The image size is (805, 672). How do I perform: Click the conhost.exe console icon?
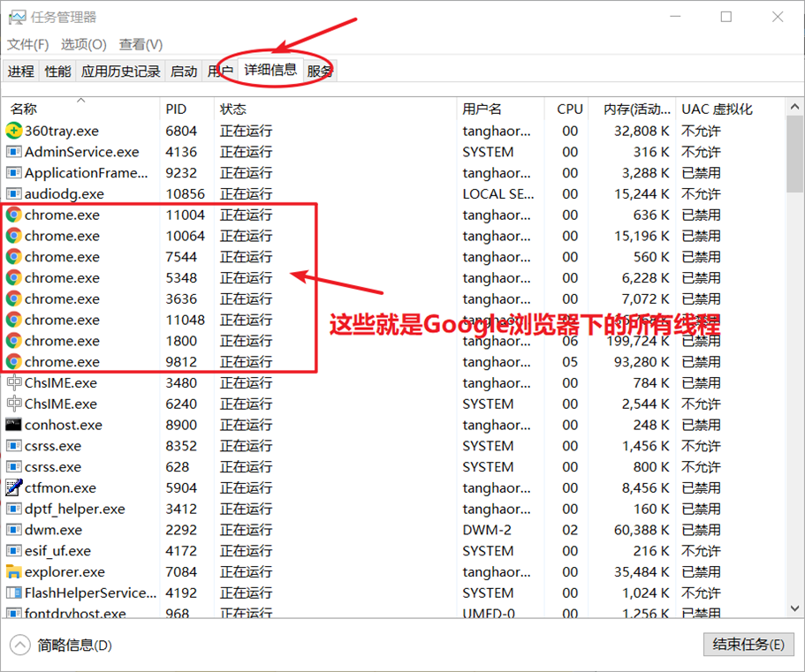tap(14, 425)
